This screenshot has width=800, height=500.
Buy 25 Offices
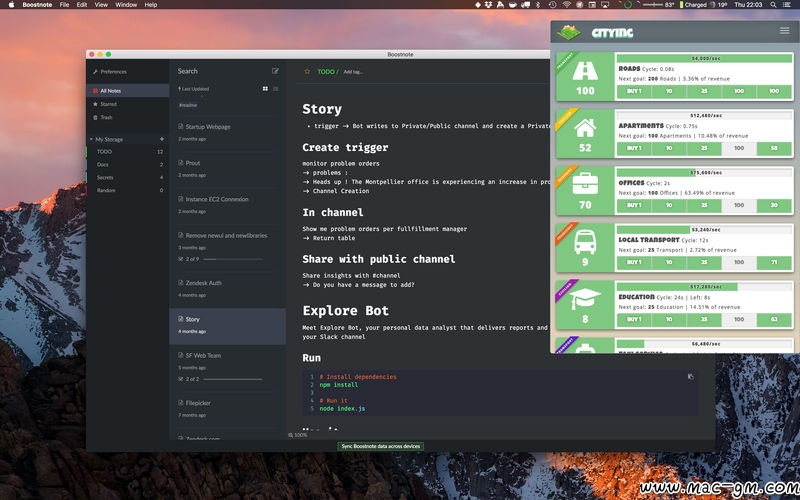pos(704,205)
